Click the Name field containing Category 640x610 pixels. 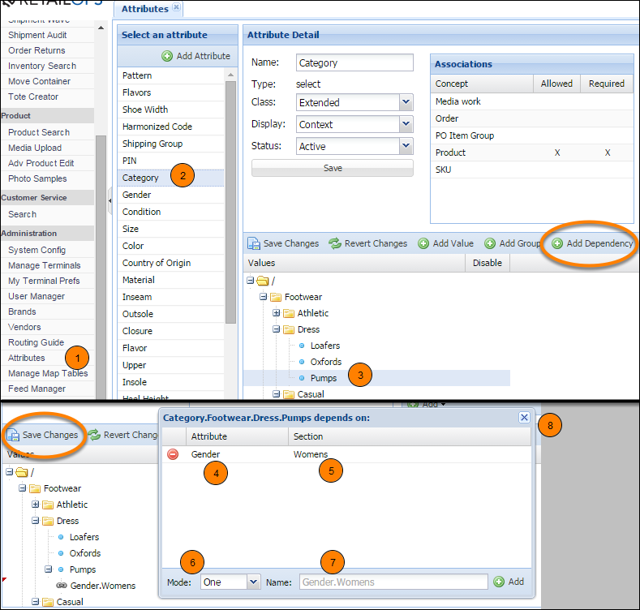[355, 63]
